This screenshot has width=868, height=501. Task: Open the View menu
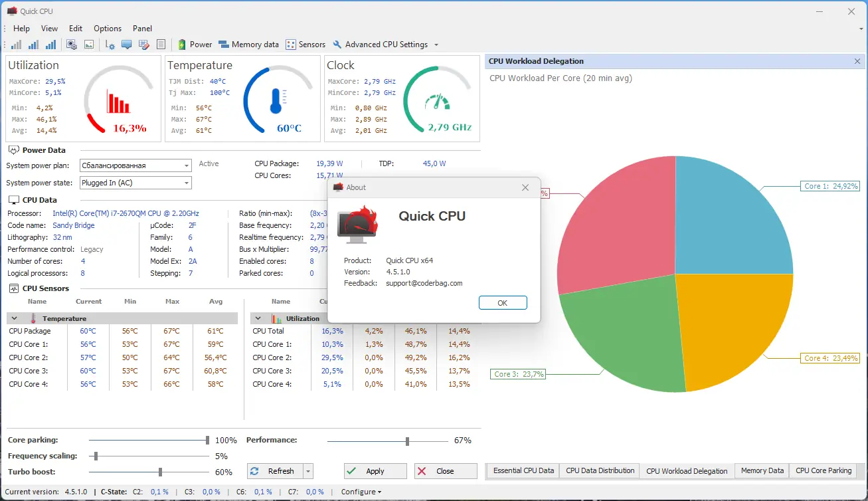tap(49, 29)
